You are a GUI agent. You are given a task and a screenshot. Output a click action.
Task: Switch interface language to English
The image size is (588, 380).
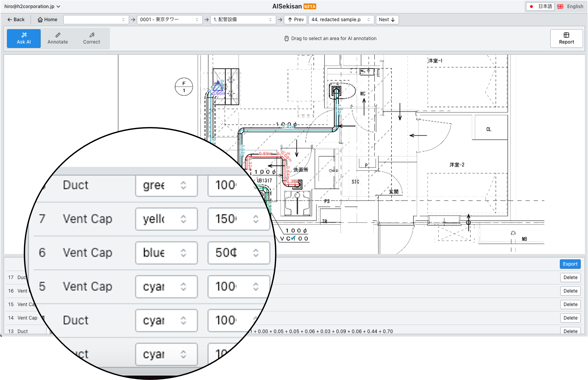pos(575,7)
